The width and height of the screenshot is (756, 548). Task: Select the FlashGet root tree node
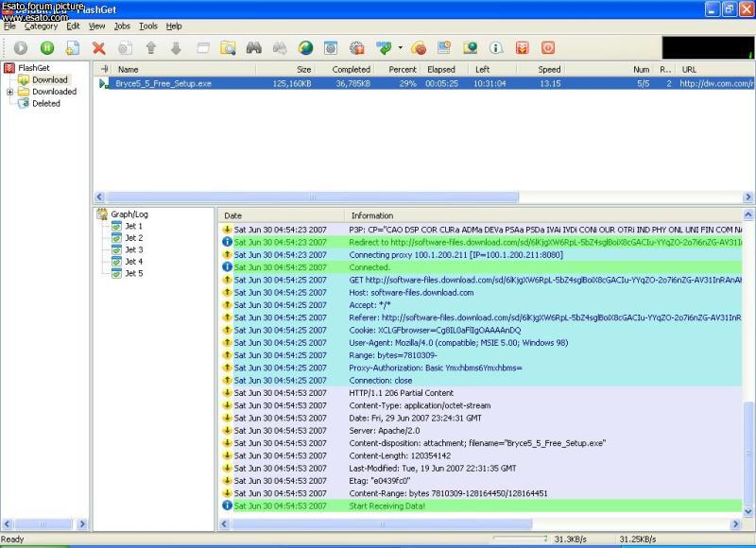tap(34, 68)
